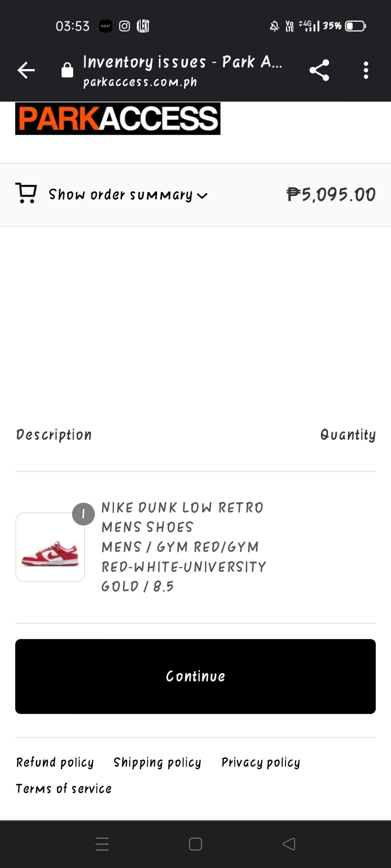Image resolution: width=391 pixels, height=868 pixels.
Task: Open the Refund policy link
Action: point(55,762)
